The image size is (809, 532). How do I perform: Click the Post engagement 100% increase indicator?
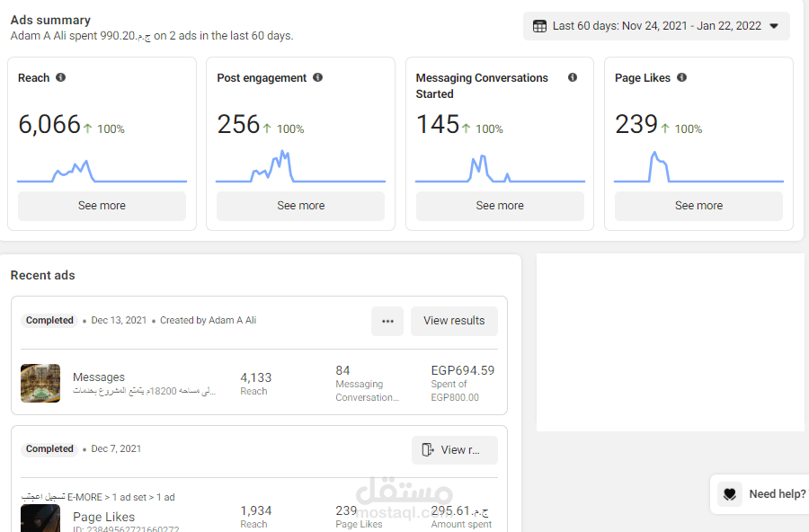[x=283, y=129]
